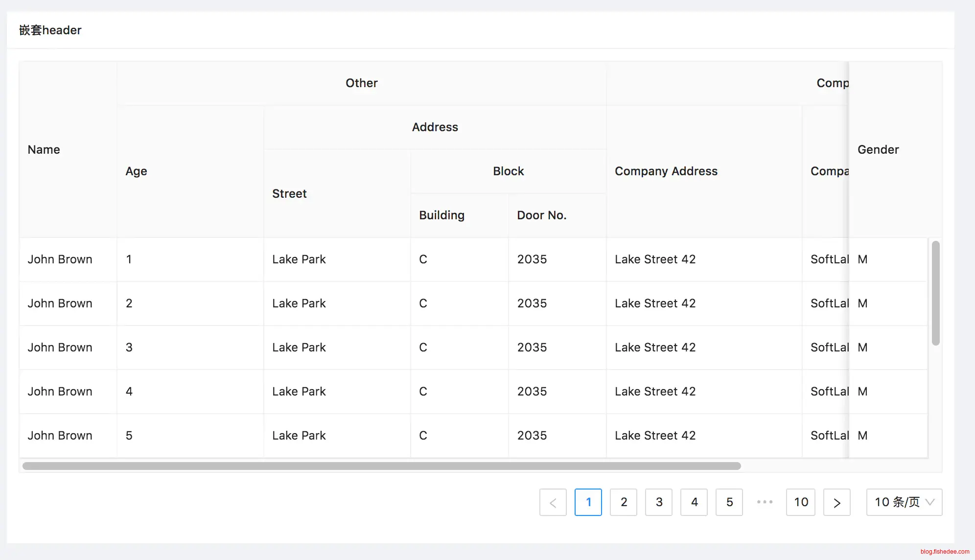Open the 10 条/页 page size dropdown
975x560 pixels.
tap(904, 502)
